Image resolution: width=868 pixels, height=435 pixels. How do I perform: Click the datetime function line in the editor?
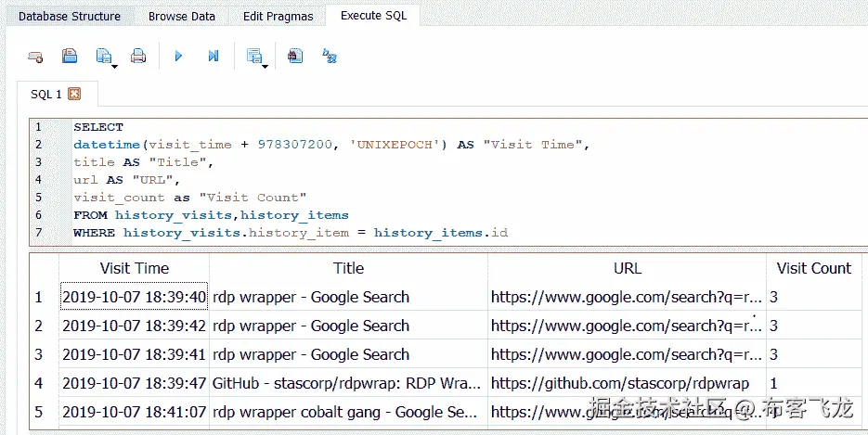[x=332, y=145]
